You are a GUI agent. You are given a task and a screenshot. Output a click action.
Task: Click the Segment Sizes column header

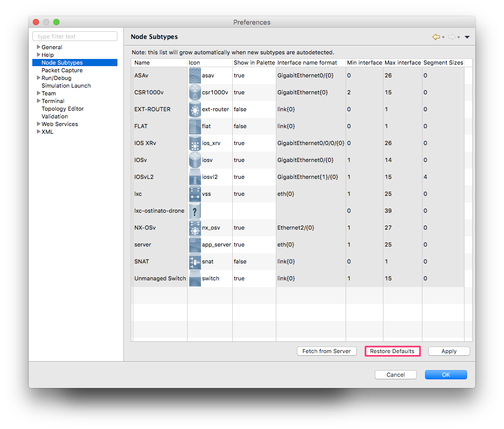pyautogui.click(x=443, y=63)
